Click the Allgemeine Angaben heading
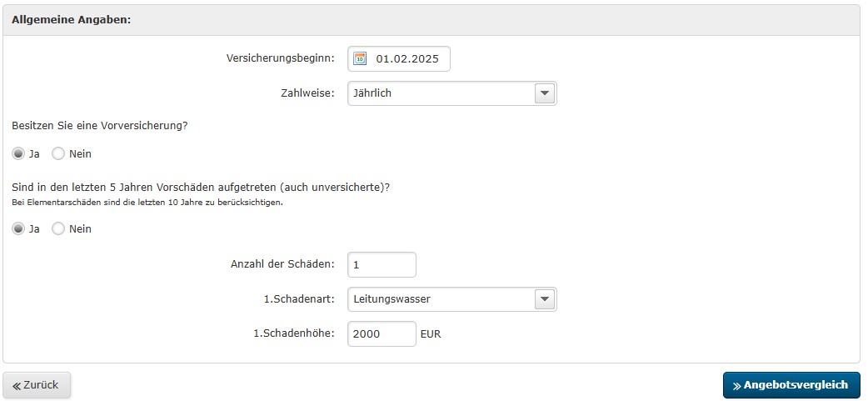 [x=72, y=20]
